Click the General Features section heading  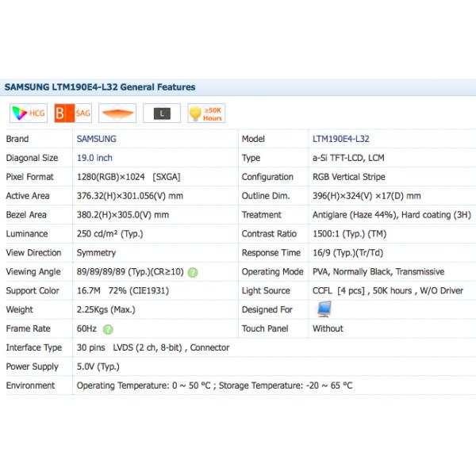pos(100,86)
